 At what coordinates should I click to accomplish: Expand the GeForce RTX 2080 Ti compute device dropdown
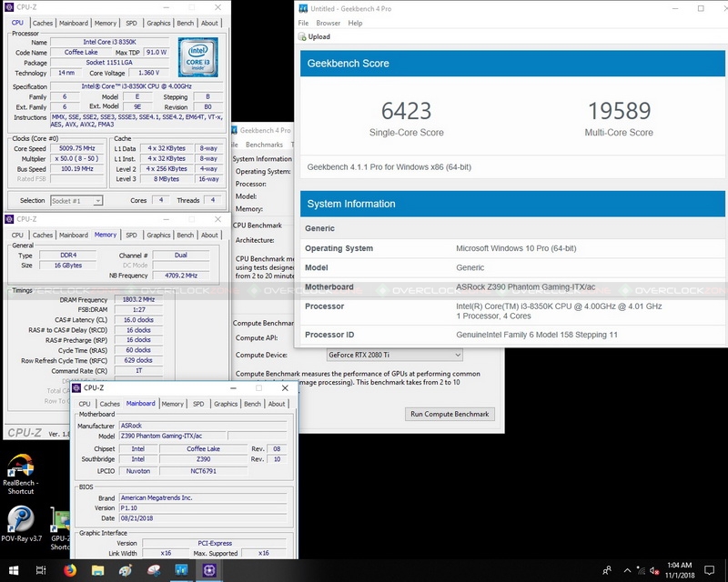(x=395, y=355)
